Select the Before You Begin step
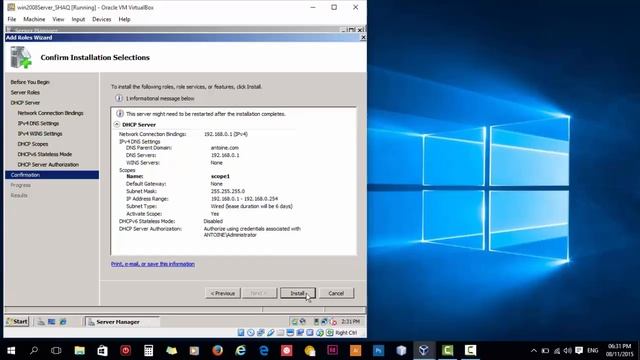This screenshot has height=360, width=640. 30,82
